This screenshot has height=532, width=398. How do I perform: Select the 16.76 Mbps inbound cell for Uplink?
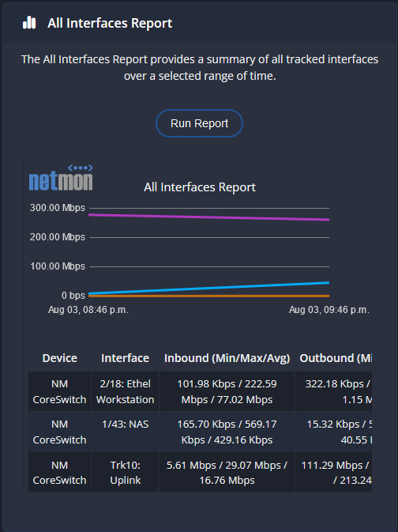point(227,472)
